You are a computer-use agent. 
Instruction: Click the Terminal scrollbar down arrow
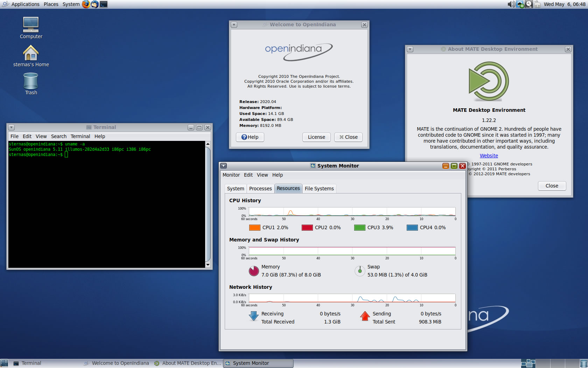pos(208,265)
